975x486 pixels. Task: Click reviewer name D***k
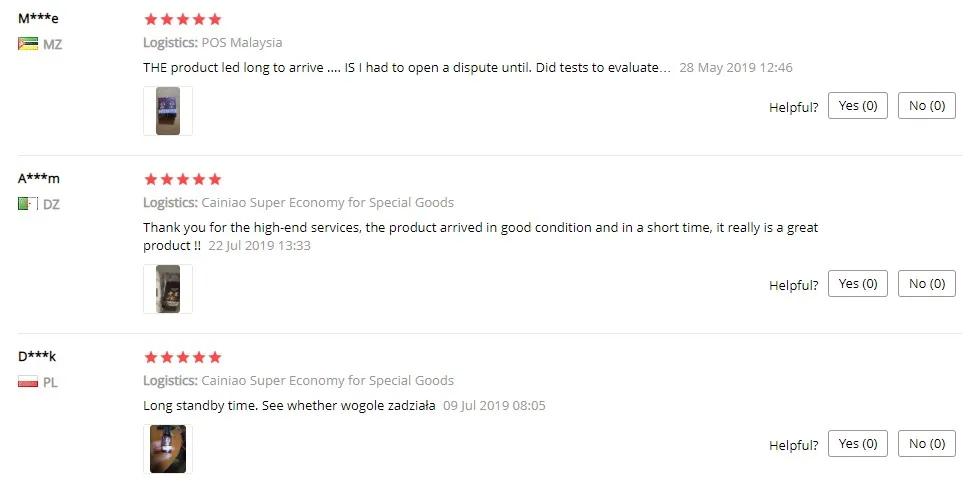[37, 356]
